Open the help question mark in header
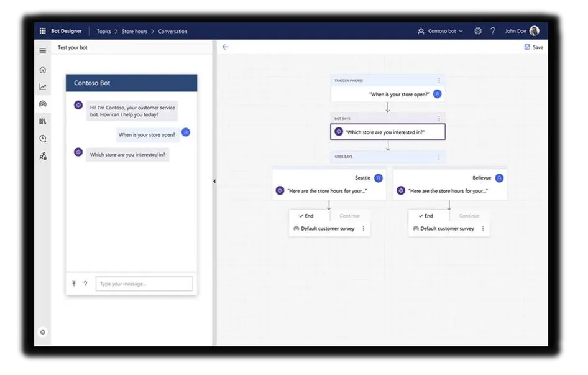This screenshot has width=588, height=375. pyautogui.click(x=493, y=31)
